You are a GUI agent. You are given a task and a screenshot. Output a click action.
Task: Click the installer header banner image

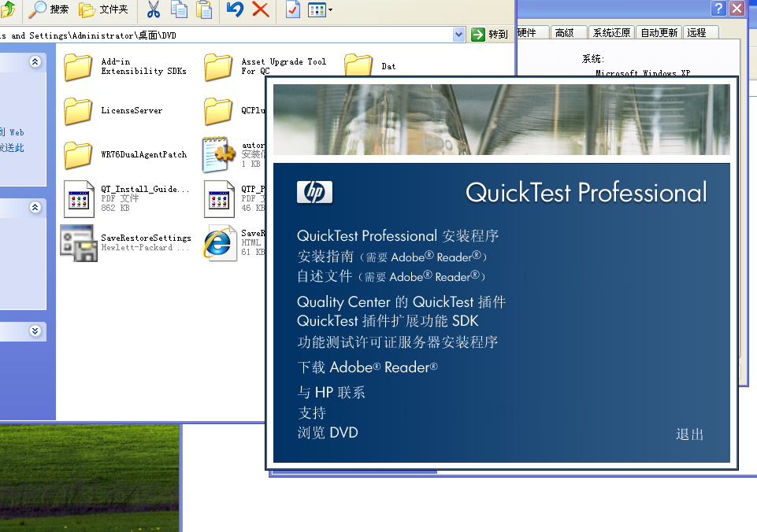[x=502, y=120]
